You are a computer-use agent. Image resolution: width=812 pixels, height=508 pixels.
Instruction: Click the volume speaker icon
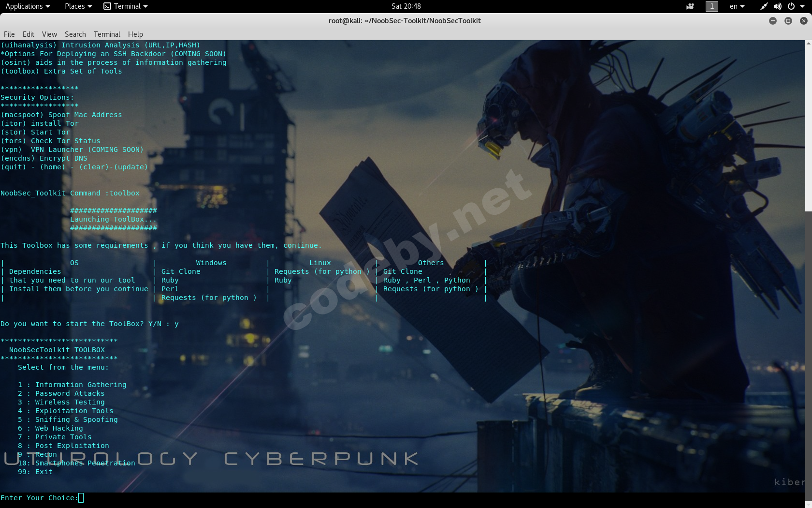[x=777, y=6]
